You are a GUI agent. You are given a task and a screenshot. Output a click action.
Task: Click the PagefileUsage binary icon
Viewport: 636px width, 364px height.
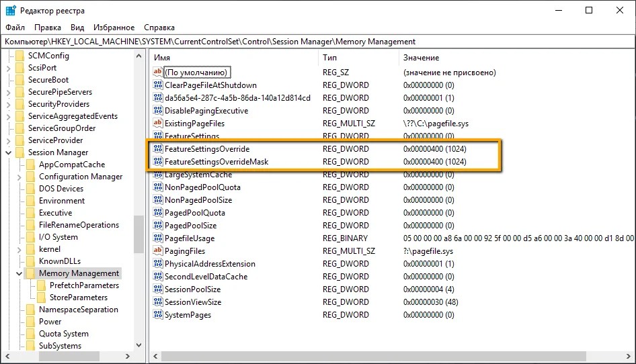pos(158,238)
